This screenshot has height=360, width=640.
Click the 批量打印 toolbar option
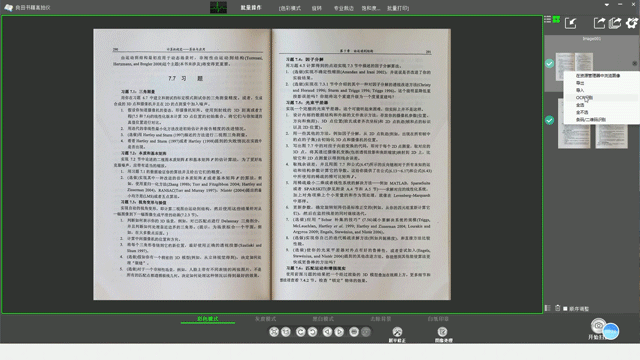(398, 8)
